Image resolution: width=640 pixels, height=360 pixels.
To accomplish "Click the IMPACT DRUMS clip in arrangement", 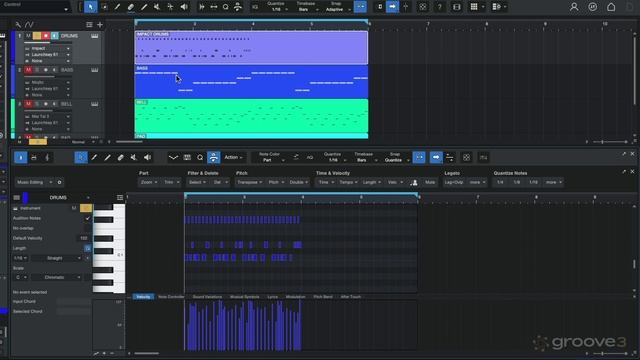I will tap(251, 48).
